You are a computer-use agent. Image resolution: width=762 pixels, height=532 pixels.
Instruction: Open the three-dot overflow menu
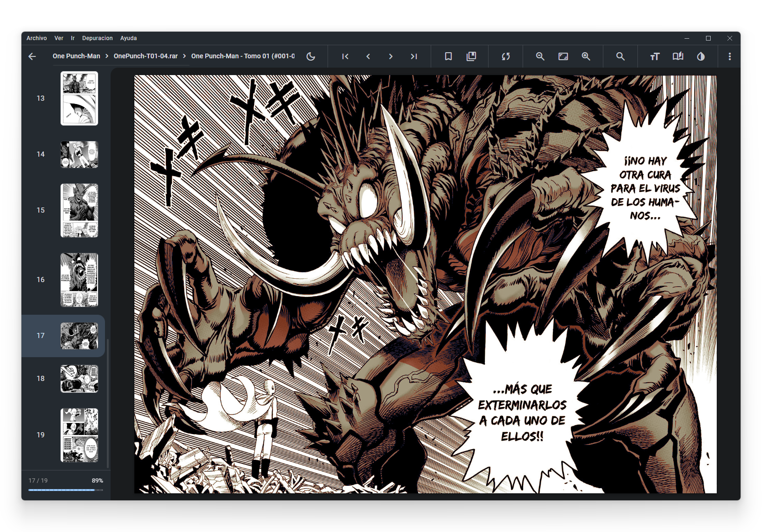tap(729, 56)
